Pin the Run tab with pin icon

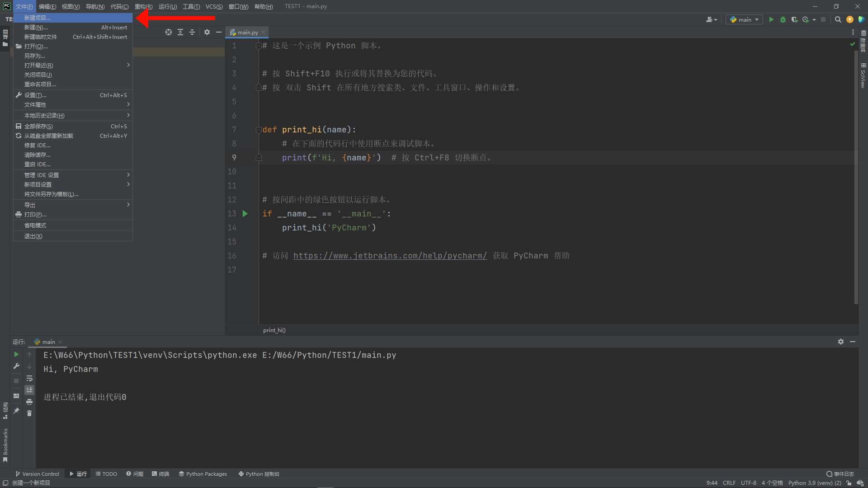coord(16,410)
